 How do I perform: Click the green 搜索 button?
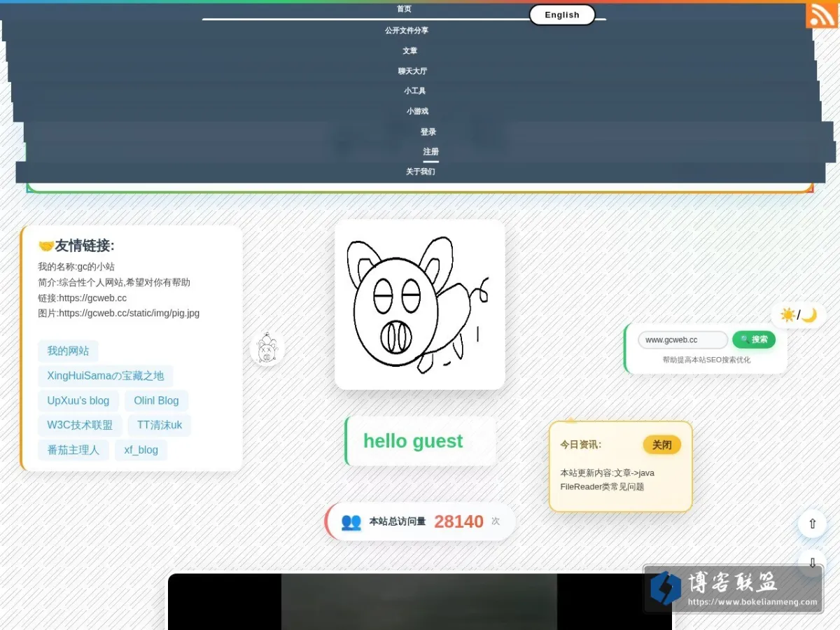[754, 339]
